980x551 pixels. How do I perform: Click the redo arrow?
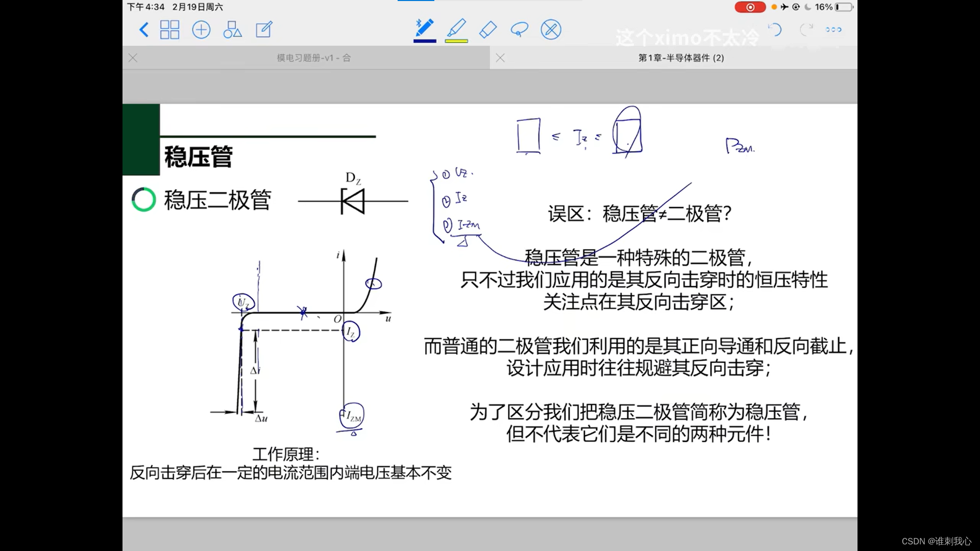[x=806, y=30]
